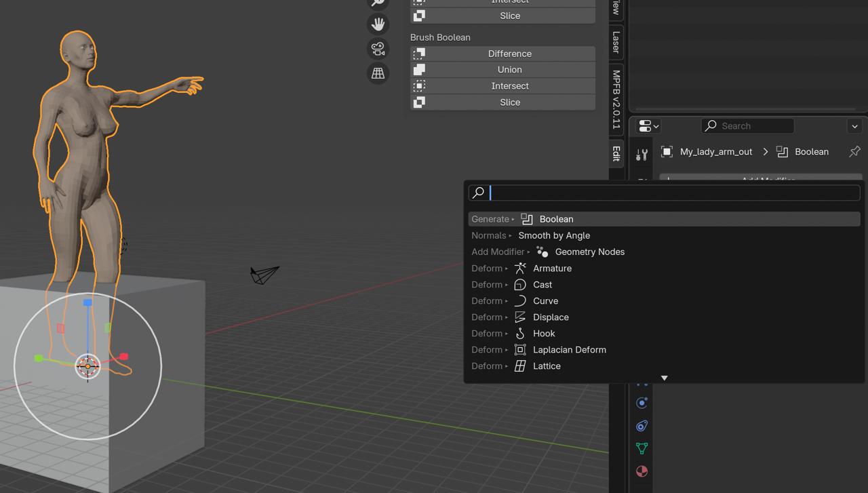Open the MPFB v2.0.11 sidebar tab
This screenshot has height=493, width=868.
coord(616,99)
